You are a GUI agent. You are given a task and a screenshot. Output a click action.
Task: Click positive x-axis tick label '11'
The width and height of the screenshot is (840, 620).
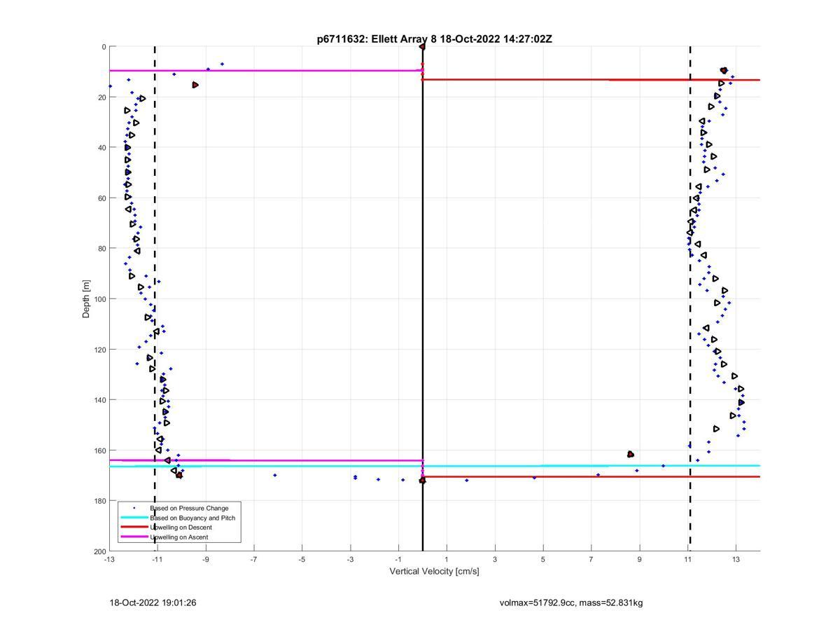point(688,560)
